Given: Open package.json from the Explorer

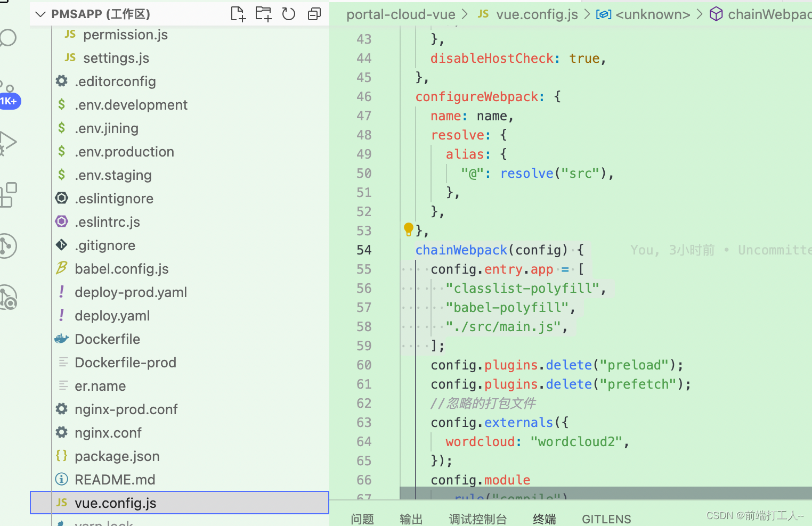Looking at the screenshot, I should click(x=117, y=456).
